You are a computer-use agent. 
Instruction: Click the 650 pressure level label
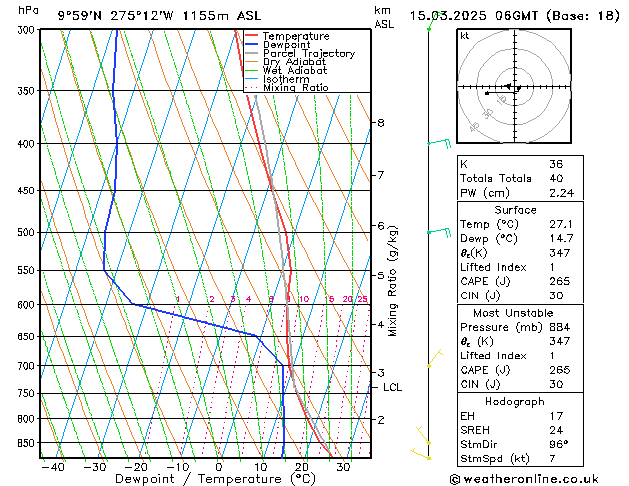pyautogui.click(x=28, y=336)
